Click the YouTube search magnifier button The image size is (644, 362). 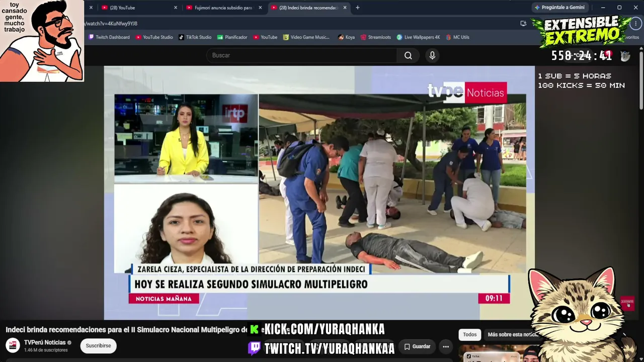[x=408, y=55]
